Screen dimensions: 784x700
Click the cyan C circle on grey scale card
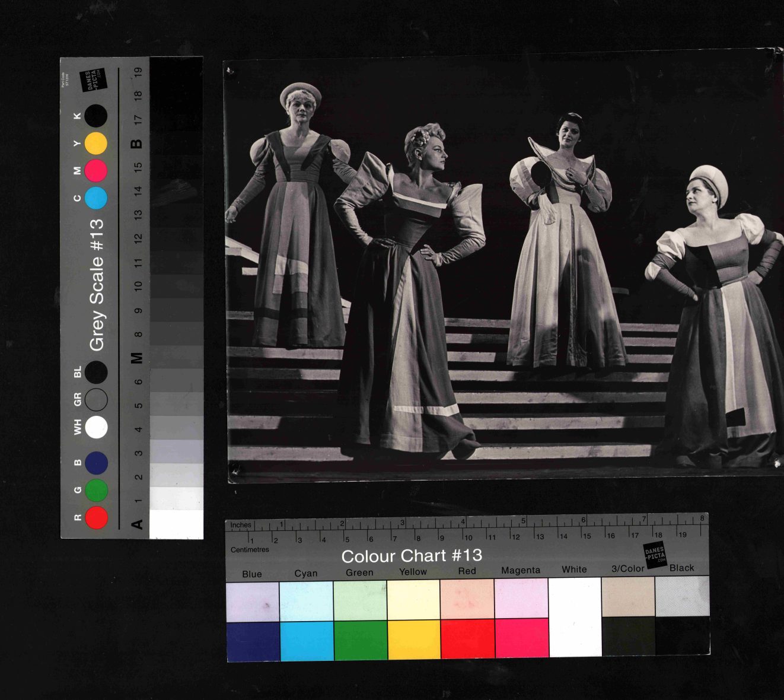point(95,198)
